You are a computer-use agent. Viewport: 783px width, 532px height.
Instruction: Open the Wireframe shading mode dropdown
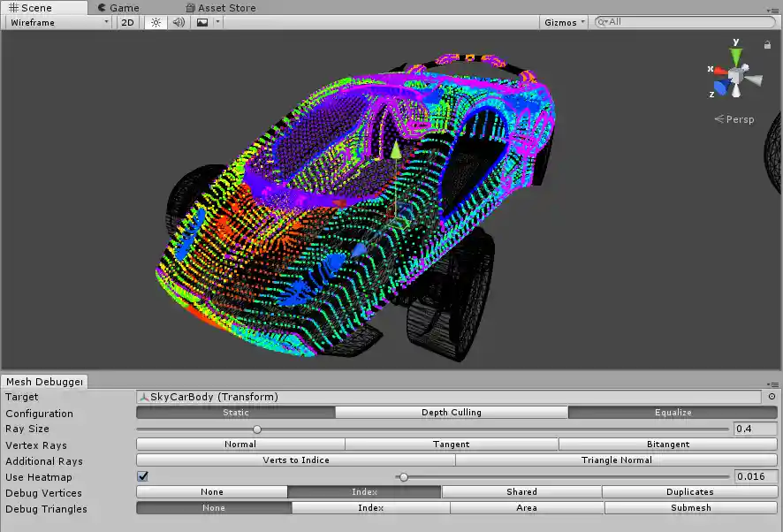click(x=56, y=22)
